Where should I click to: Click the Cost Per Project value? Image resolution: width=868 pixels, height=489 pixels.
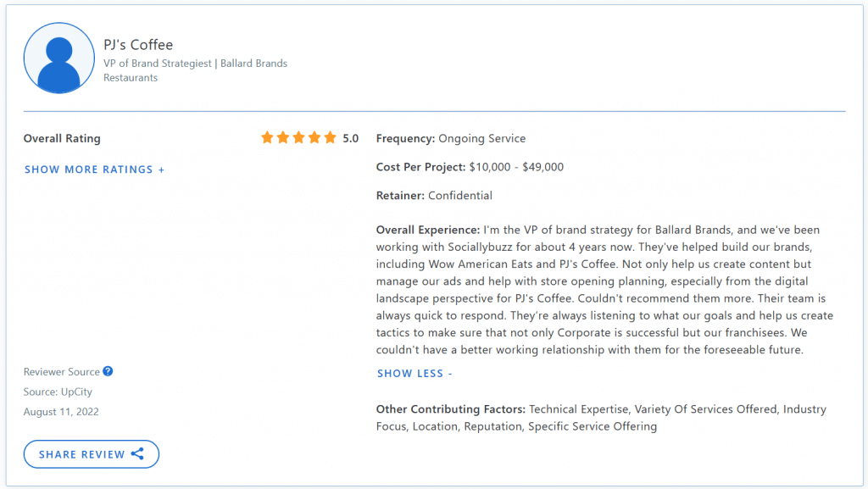click(515, 167)
